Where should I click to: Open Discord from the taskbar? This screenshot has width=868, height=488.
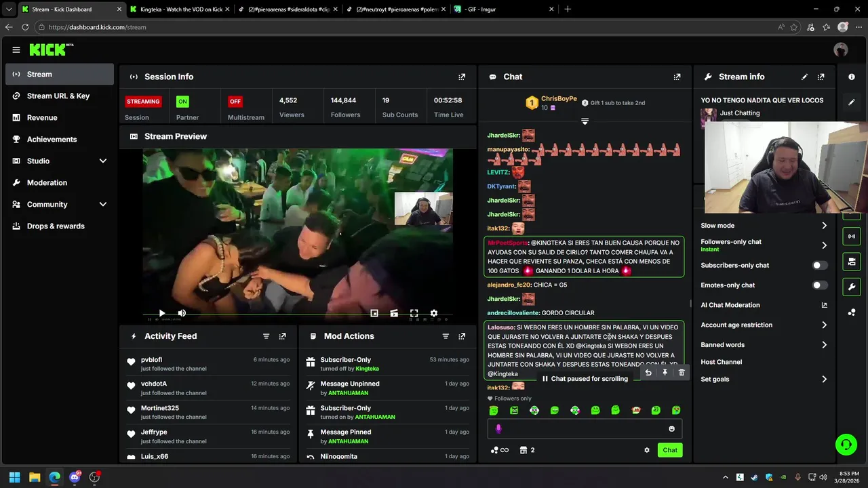point(75,477)
